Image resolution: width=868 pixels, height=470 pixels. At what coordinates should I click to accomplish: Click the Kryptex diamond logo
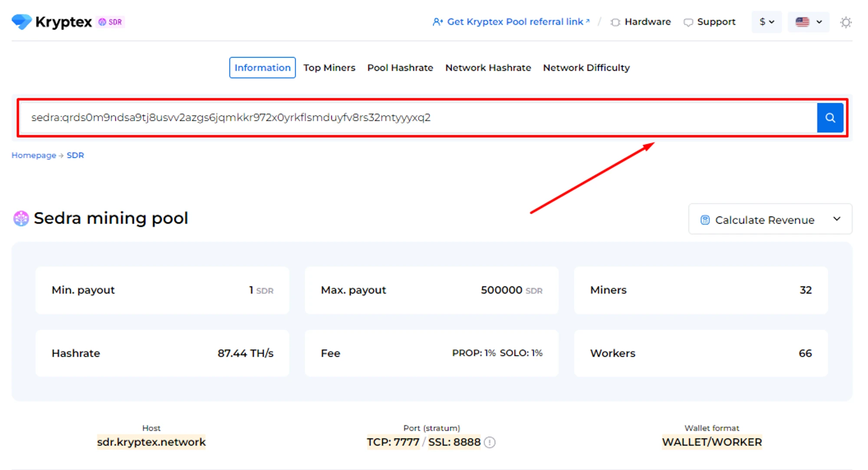(x=22, y=22)
